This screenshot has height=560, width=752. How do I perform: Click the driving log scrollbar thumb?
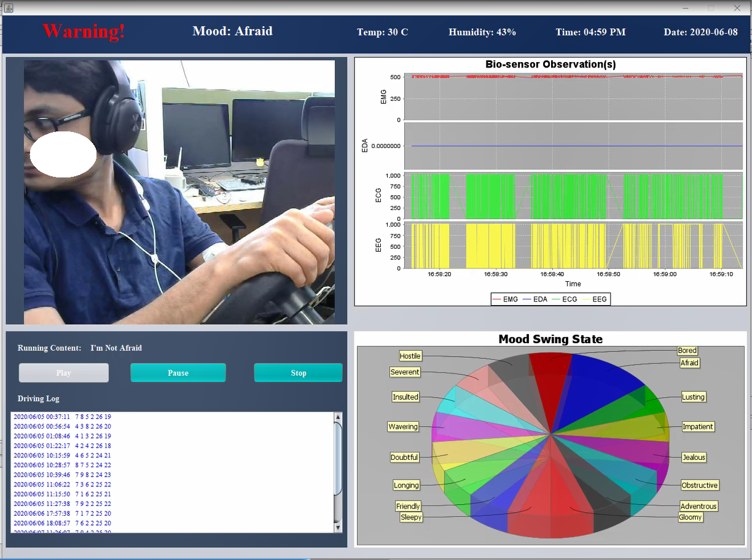tap(337, 458)
